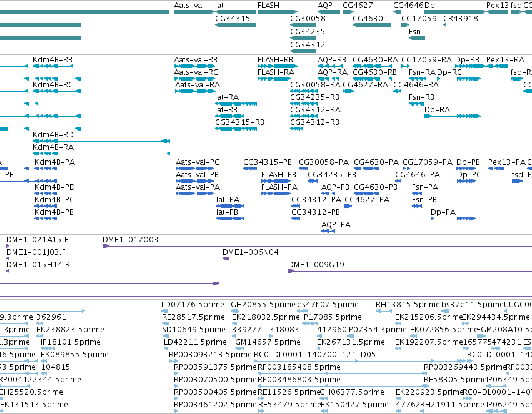Click the AQP-PA protein feature
Viewport: 532px width, 414px height.
[328, 230]
